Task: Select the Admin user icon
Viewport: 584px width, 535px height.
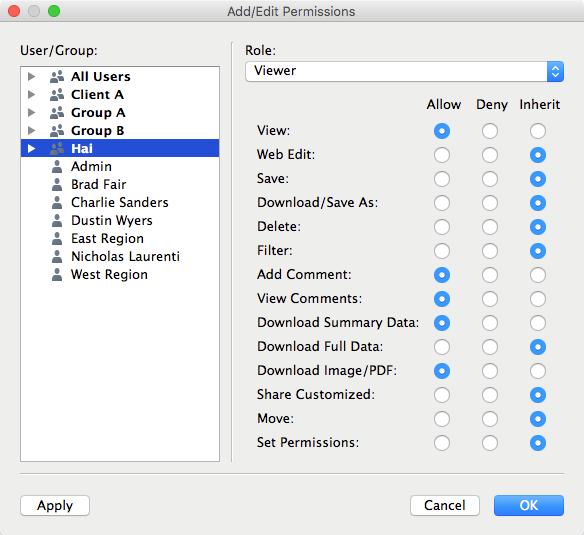Action: (x=57, y=167)
